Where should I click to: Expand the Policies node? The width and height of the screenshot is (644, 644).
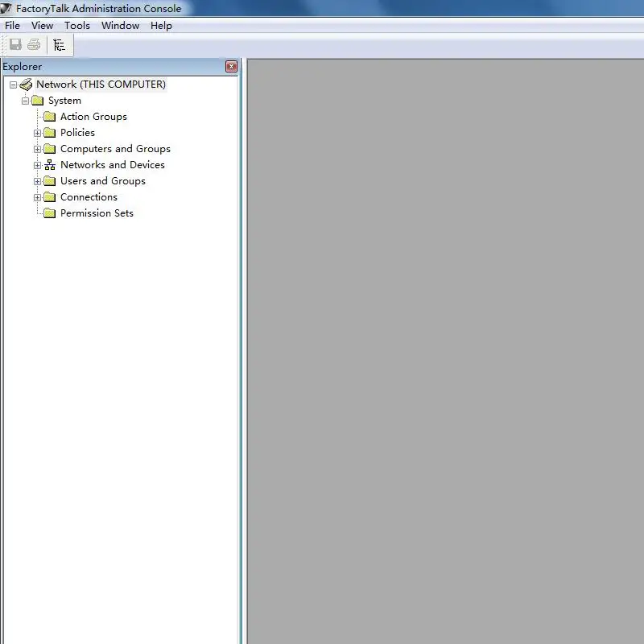(x=37, y=133)
